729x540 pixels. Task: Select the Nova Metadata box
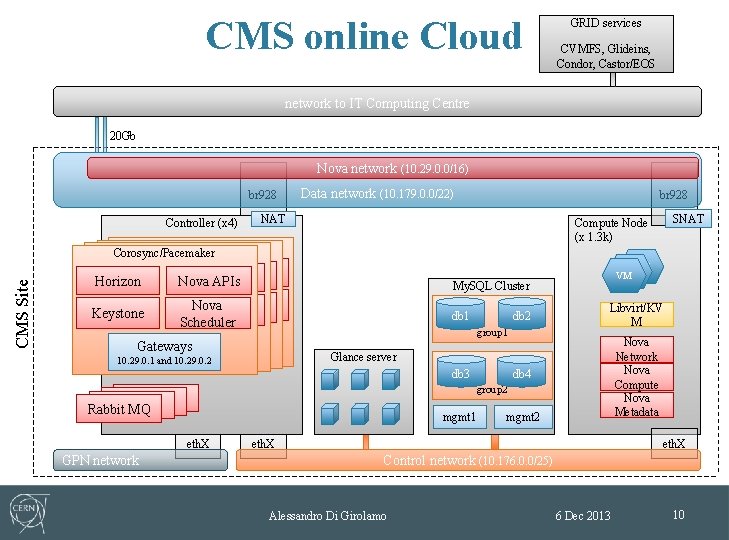[636, 405]
